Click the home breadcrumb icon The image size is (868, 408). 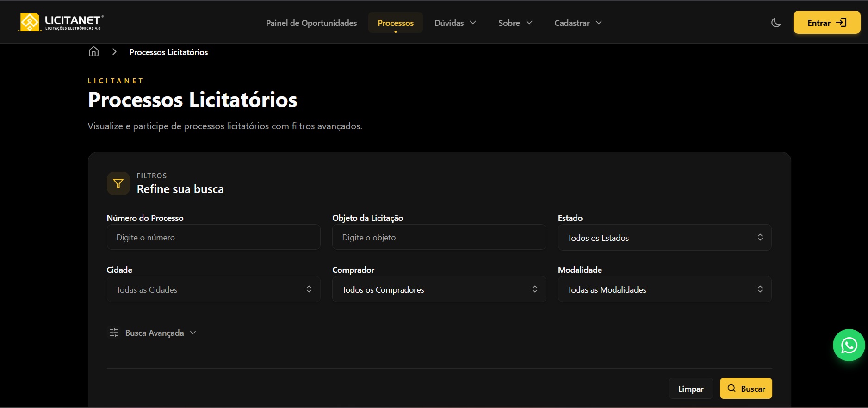click(x=94, y=52)
